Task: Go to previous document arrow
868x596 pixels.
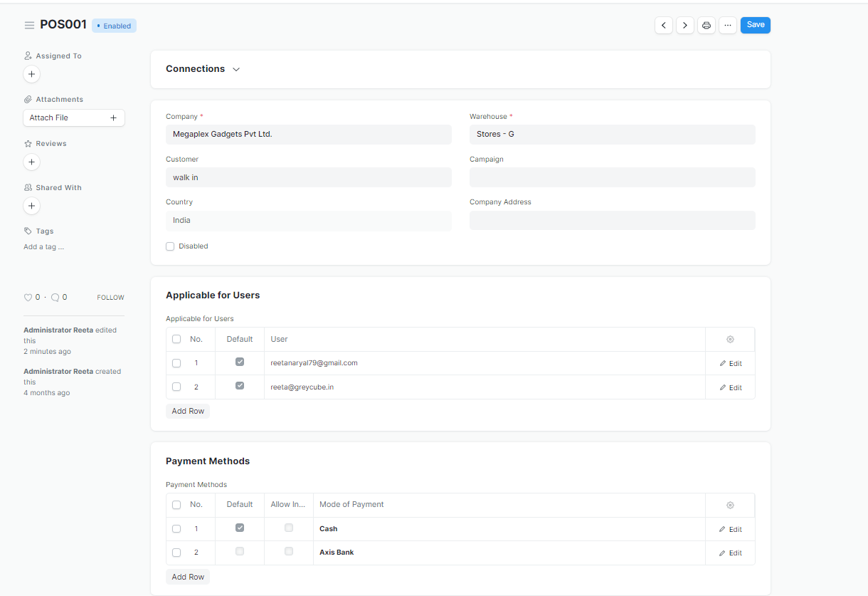Action: (664, 25)
